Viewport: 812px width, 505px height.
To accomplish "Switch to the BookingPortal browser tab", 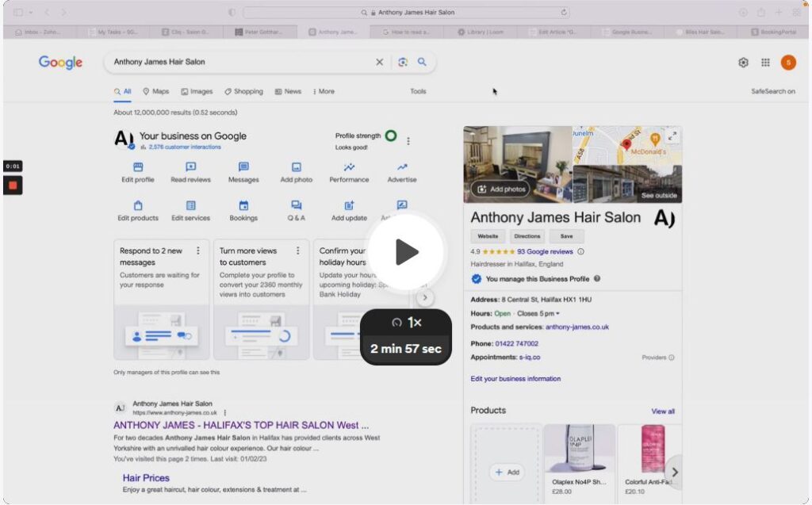I will [x=774, y=33].
